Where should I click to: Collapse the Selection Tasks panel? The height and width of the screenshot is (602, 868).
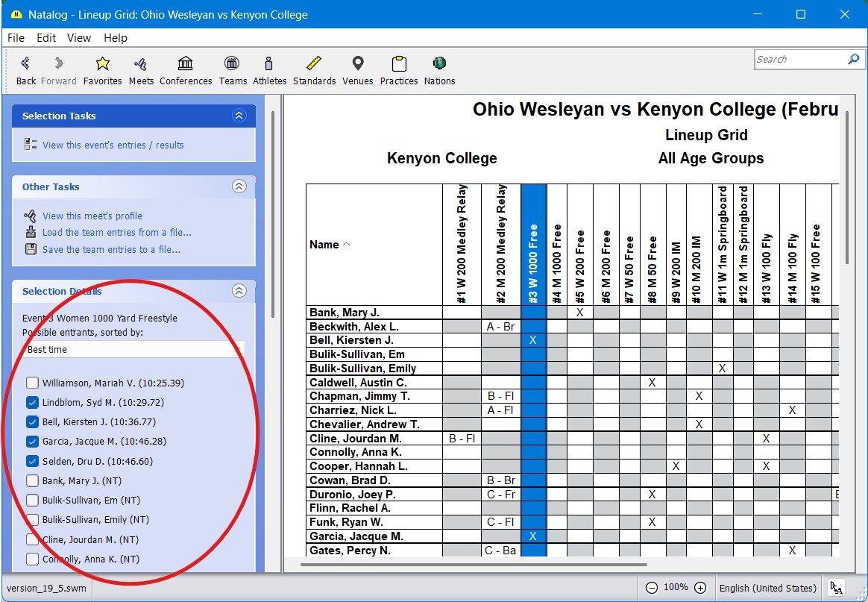point(239,116)
